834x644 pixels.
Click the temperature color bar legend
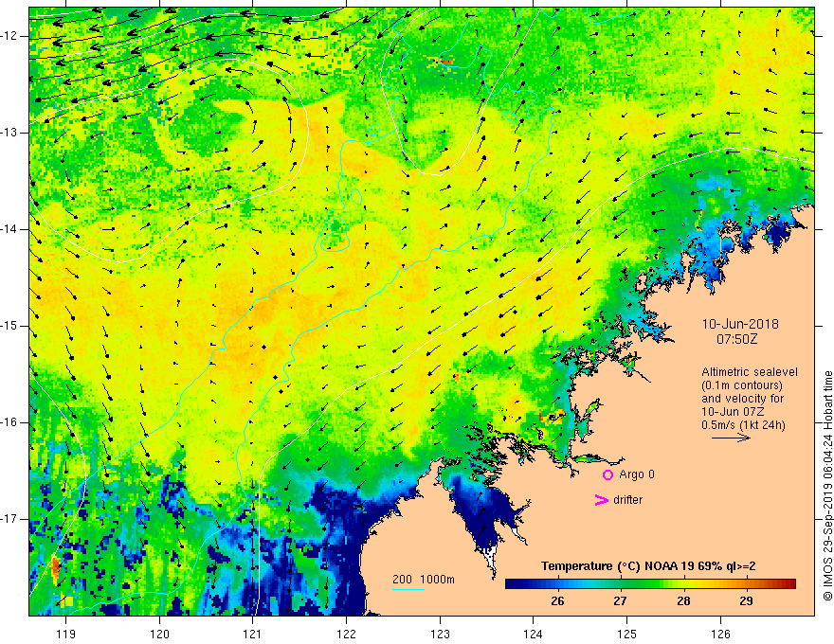(650, 584)
